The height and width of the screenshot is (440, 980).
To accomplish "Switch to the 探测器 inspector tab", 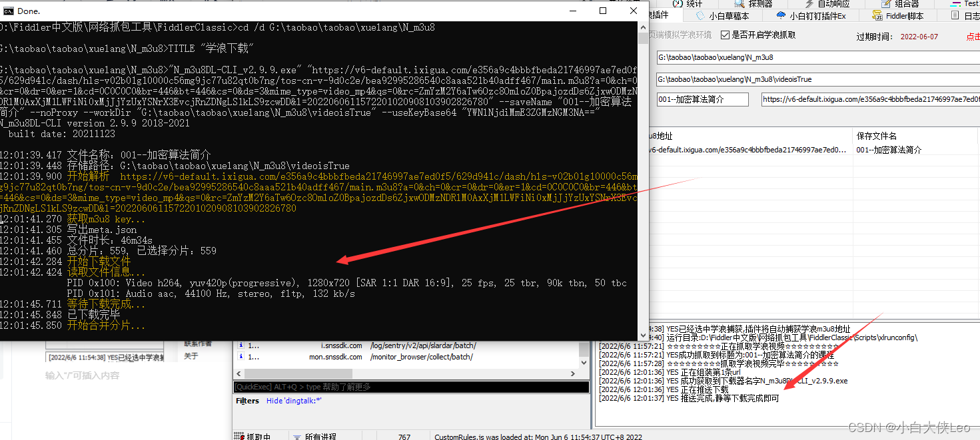I will coord(760,4).
